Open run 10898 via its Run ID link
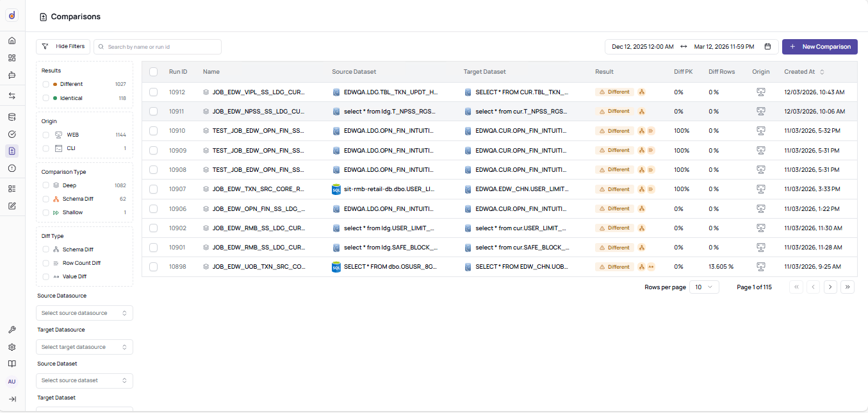 click(178, 266)
